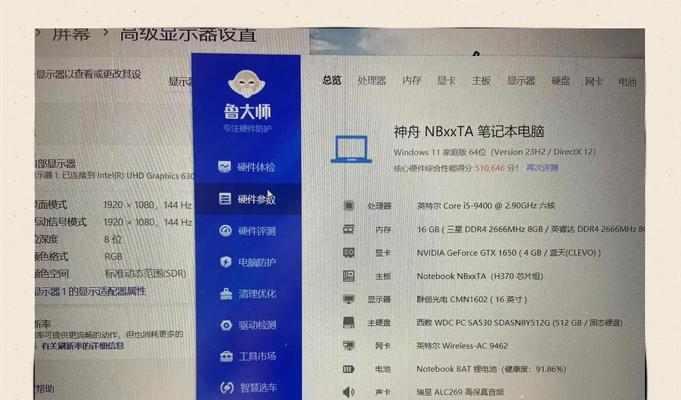
Task: Click the Lu Dashi (鲁大师) logo avatar
Action: (x=246, y=83)
